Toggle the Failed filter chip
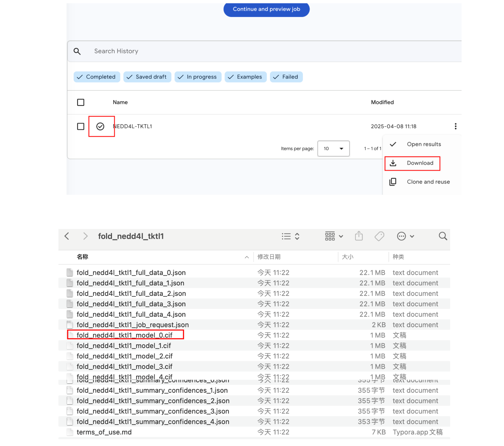504x446 pixels. coord(286,77)
